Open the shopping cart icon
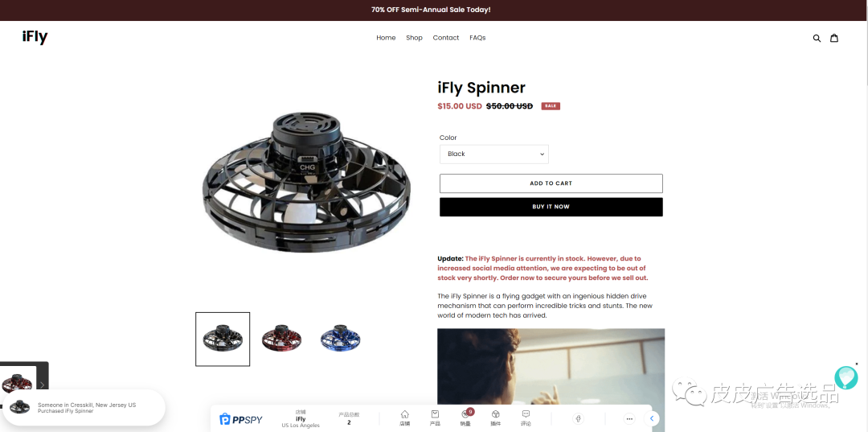This screenshot has height=432, width=868. tap(833, 38)
